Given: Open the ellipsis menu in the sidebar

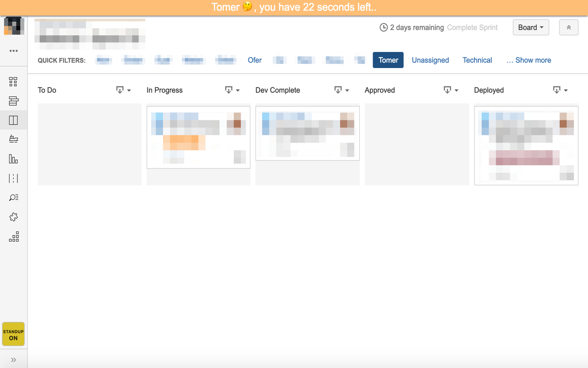Looking at the screenshot, I should point(13,51).
